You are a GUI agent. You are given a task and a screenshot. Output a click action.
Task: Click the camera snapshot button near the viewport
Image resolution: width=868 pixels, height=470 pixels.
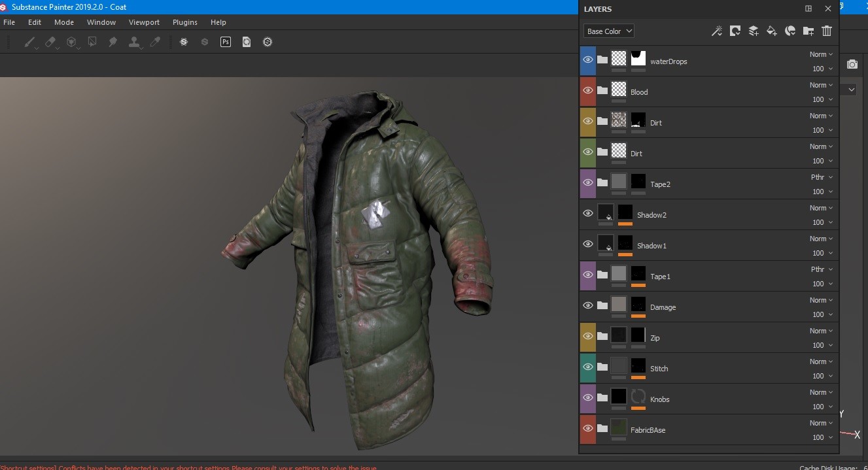[852, 63]
